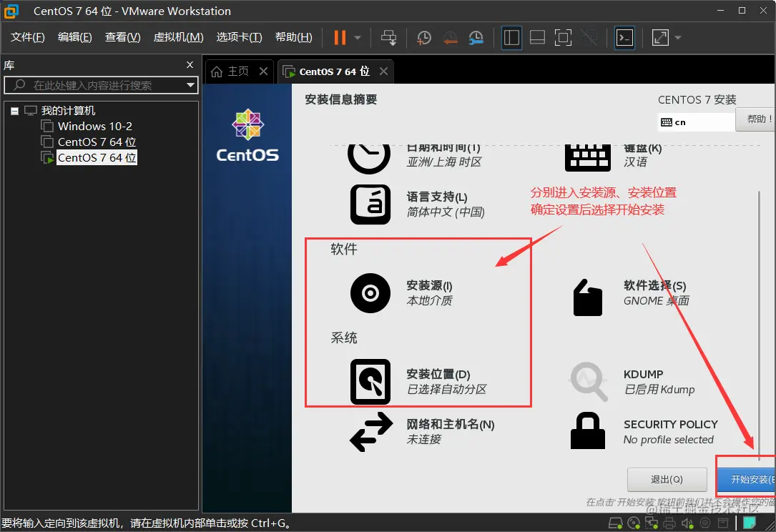Click the 安装源(I) label
776x532 pixels.
coord(429,285)
